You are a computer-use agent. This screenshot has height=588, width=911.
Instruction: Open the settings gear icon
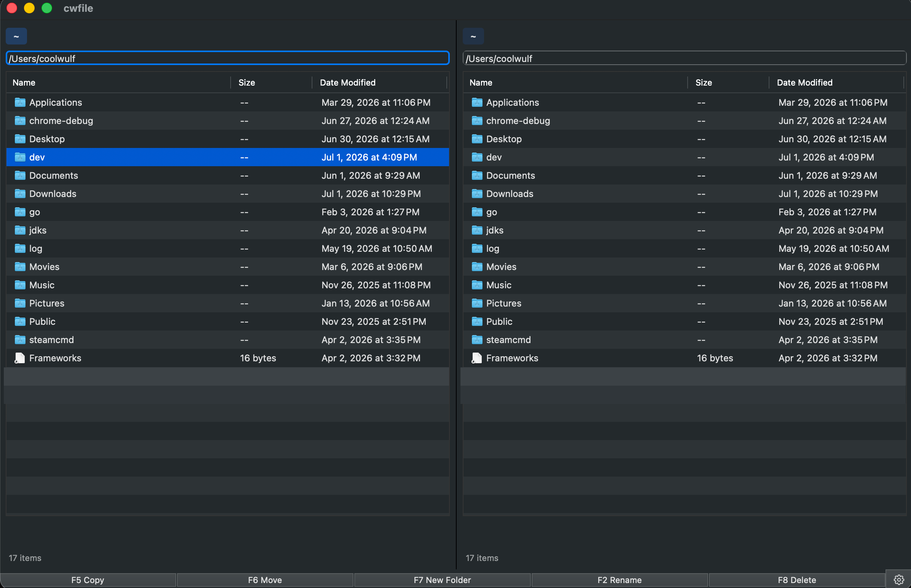(x=898, y=580)
